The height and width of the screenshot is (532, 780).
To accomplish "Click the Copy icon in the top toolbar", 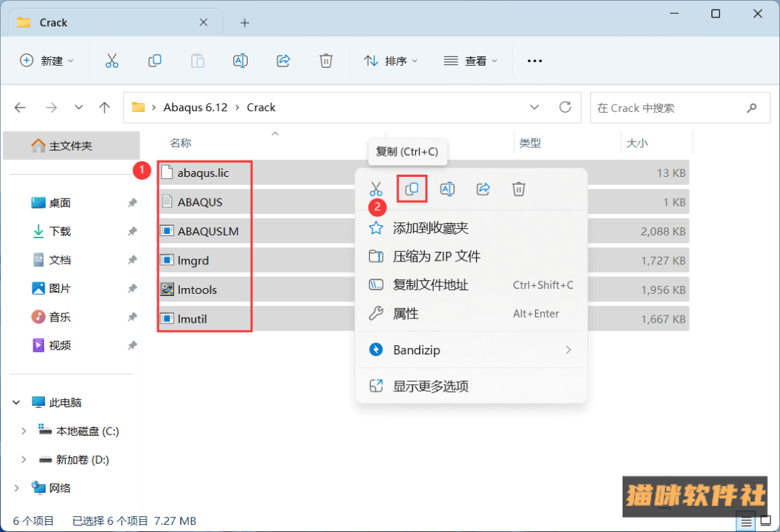I will (x=155, y=61).
